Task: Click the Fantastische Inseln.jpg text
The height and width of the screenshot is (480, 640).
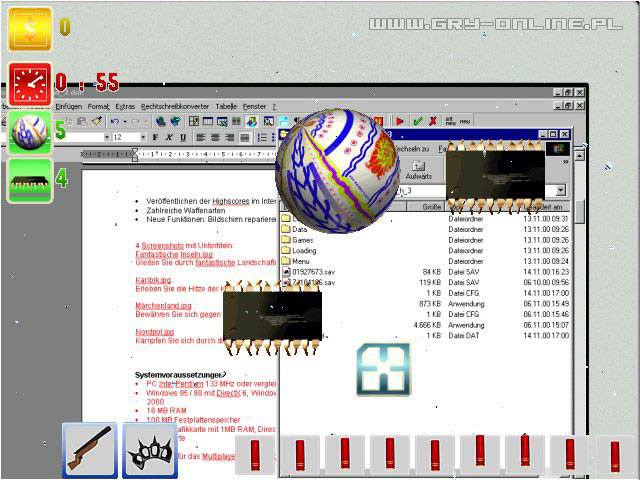Action: [174, 254]
